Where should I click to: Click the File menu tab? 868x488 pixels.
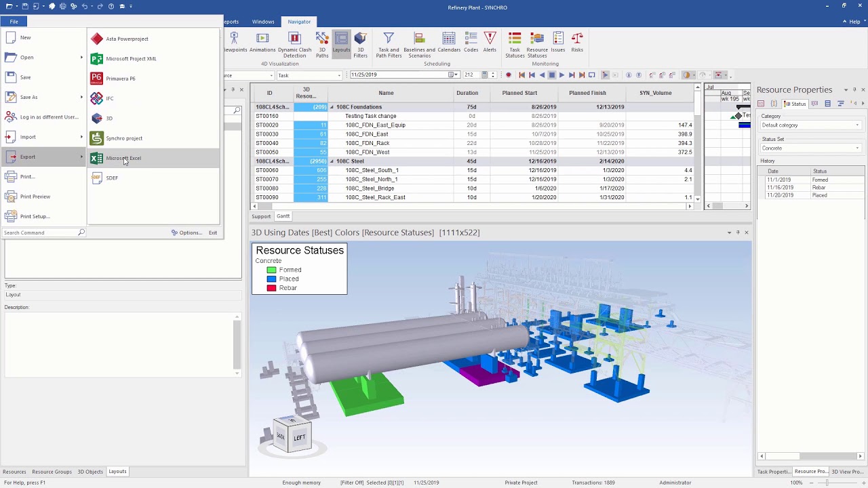coord(14,22)
